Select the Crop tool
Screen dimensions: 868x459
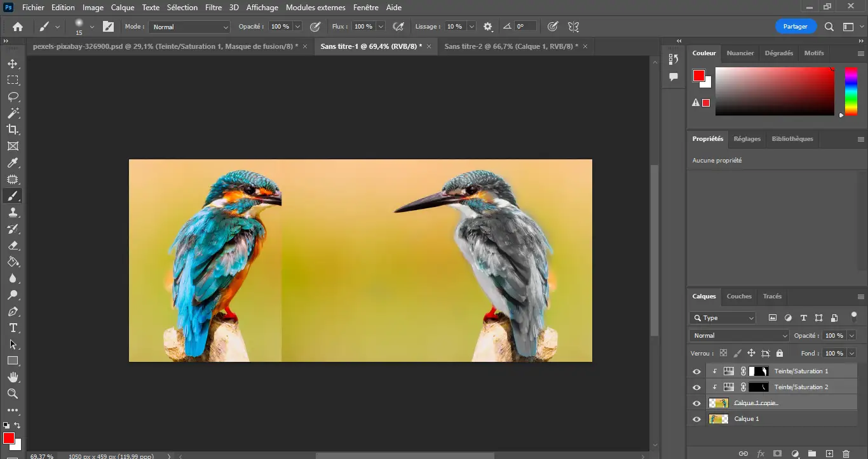(13, 130)
